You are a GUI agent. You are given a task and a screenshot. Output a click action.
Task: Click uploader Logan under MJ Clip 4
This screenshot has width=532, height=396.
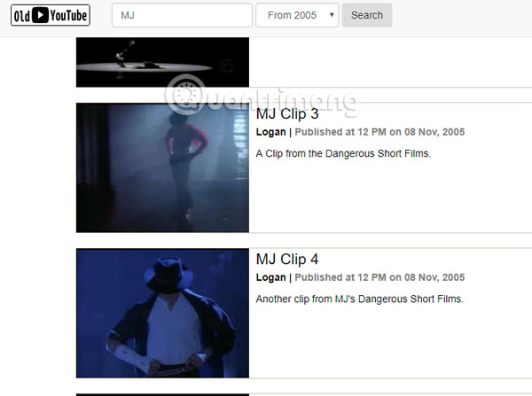[270, 277]
